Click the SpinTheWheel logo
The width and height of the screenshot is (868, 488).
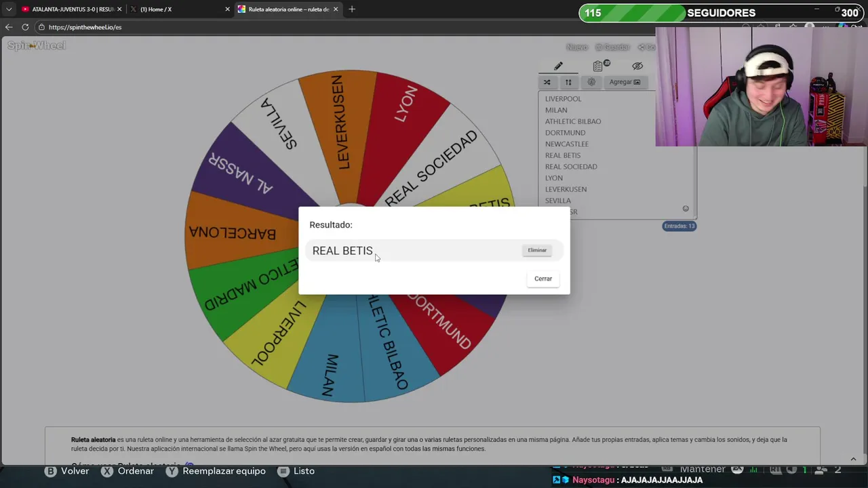coord(37,45)
